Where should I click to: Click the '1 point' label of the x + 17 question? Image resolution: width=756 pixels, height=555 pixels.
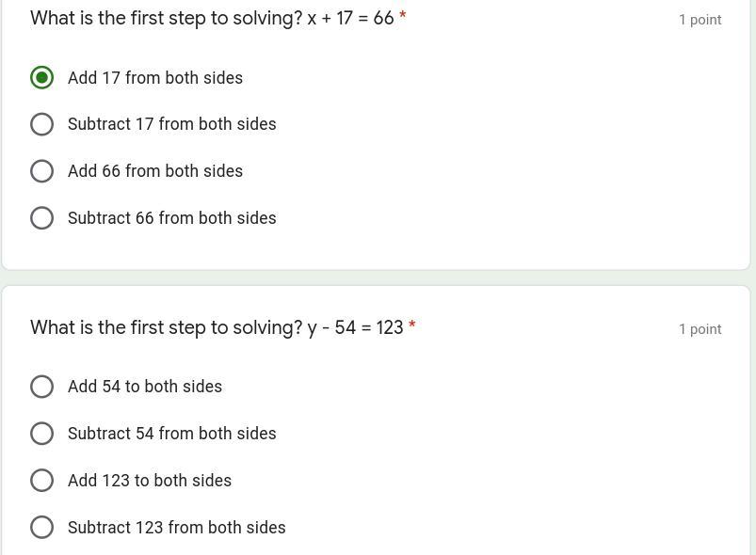[x=700, y=20]
